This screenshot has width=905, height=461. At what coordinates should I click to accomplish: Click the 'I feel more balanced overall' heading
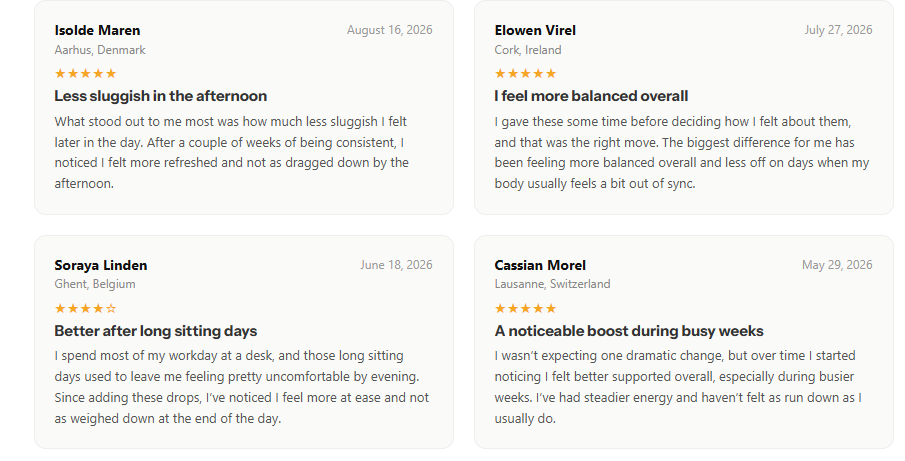click(591, 96)
